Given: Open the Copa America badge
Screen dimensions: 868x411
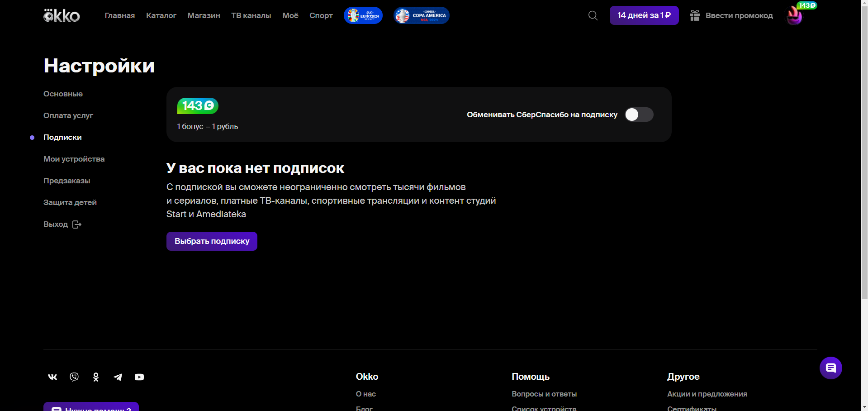Looking at the screenshot, I should click(x=421, y=15).
